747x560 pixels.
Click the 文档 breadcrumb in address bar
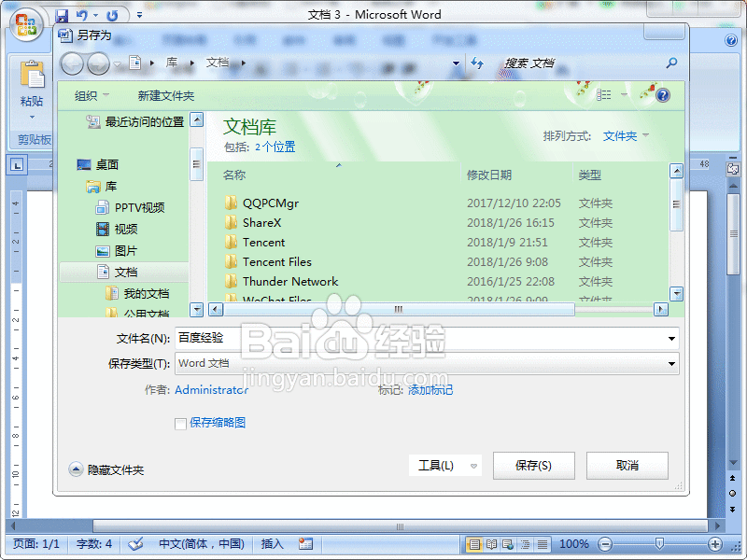tap(218, 63)
